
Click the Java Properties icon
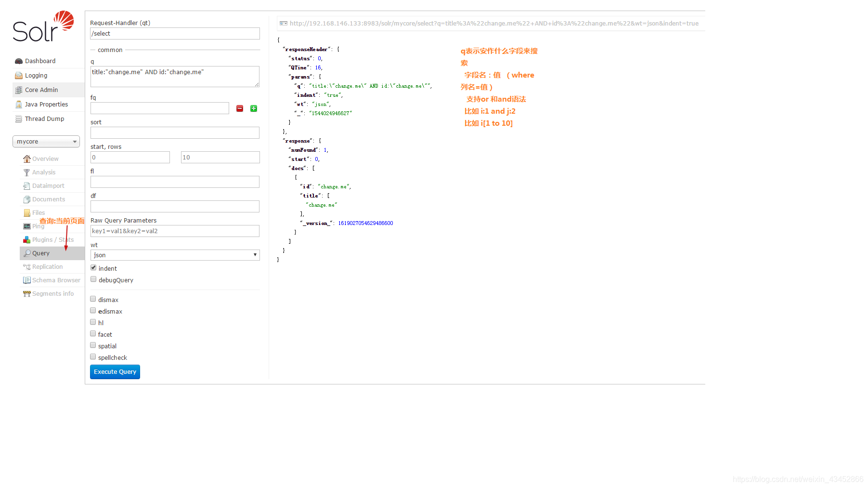pos(19,105)
